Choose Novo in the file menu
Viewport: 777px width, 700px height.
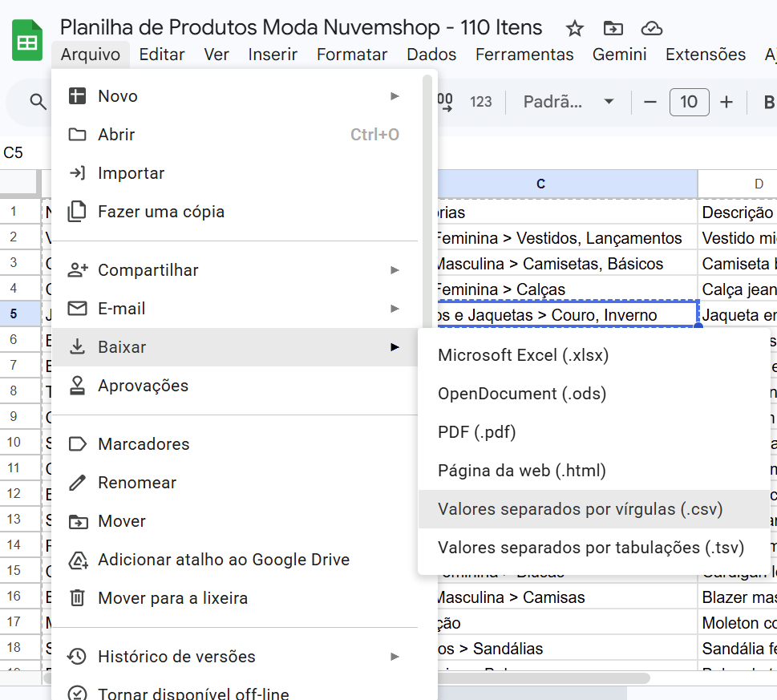click(235, 96)
